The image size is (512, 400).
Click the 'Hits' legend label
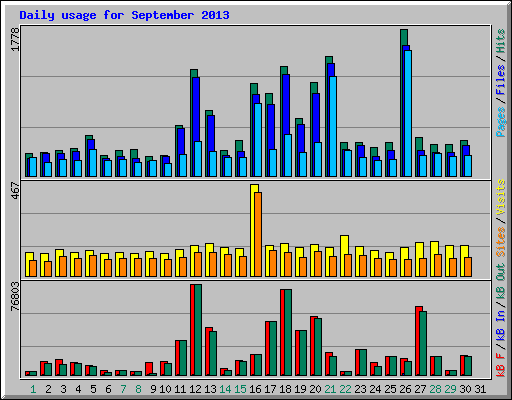pyautogui.click(x=500, y=41)
